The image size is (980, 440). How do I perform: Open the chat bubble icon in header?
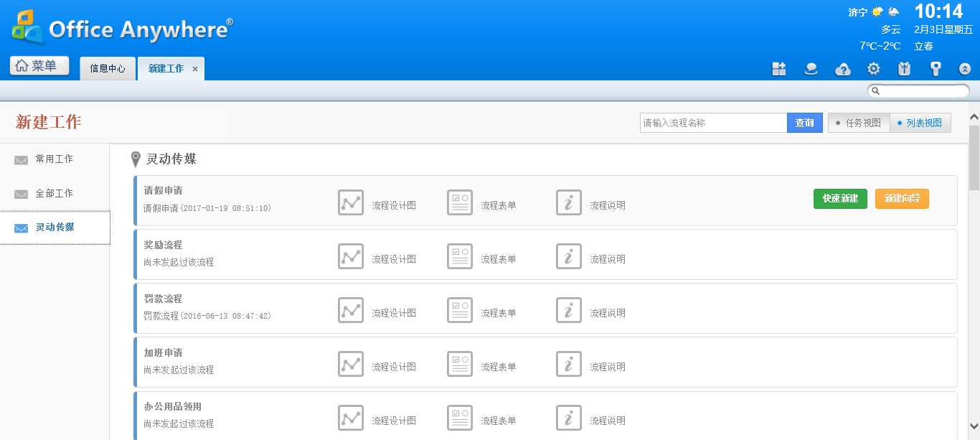811,69
